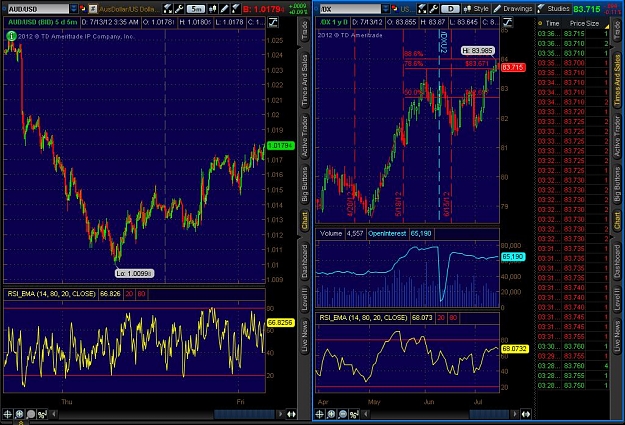This screenshot has width=625, height=425.
Task: Click zoom out icon under AUD/USD chart
Action: click(x=31, y=415)
